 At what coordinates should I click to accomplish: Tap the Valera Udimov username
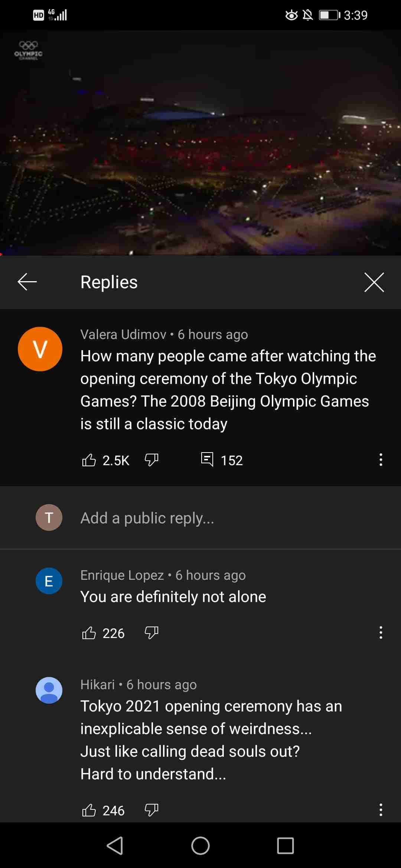123,335
